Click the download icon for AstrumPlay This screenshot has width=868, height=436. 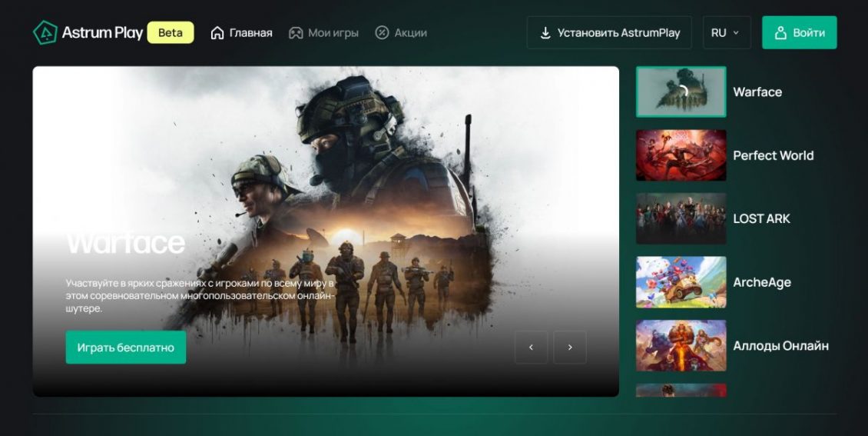[545, 33]
